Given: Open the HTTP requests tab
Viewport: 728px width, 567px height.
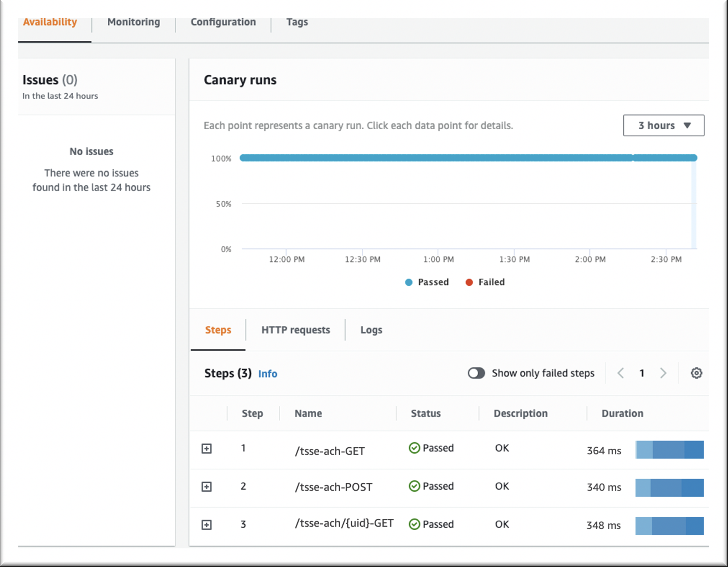Looking at the screenshot, I should [x=295, y=330].
